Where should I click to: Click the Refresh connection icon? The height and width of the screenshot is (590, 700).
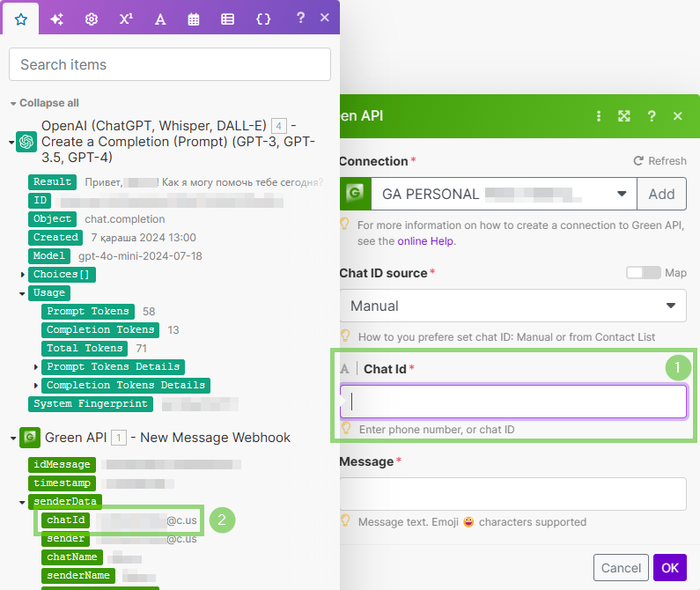point(639,161)
